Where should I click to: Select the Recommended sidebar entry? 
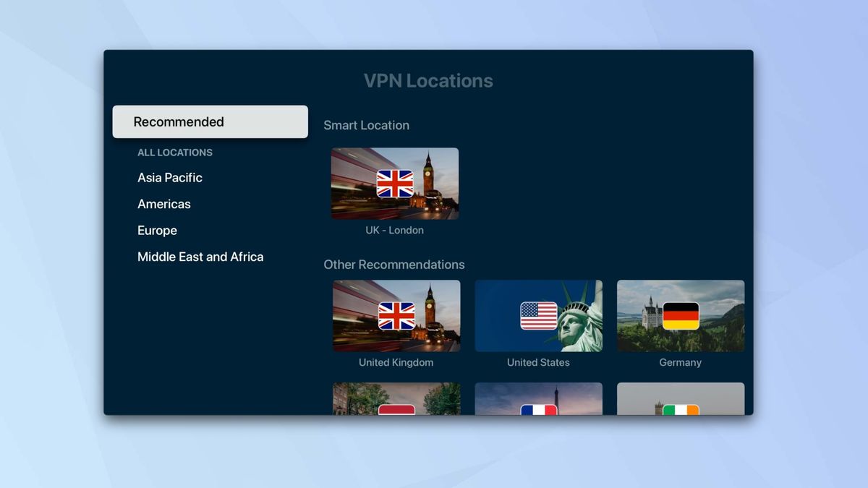coord(210,121)
